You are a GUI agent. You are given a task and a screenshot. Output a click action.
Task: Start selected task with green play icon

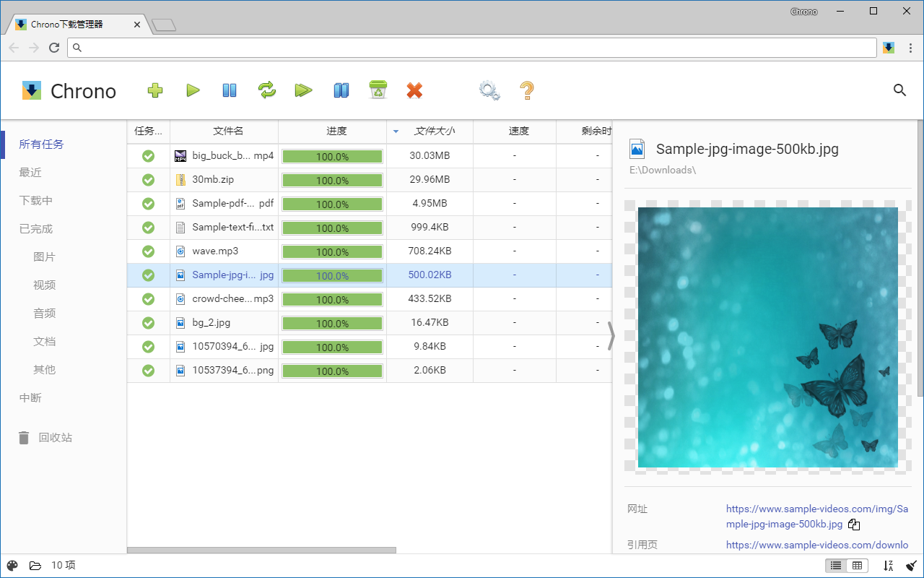click(193, 90)
